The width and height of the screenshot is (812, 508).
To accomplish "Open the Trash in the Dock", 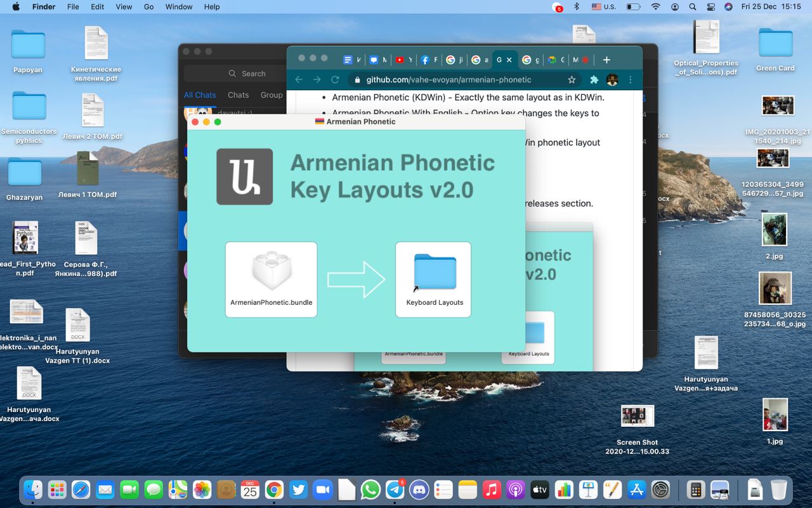I will [x=778, y=490].
